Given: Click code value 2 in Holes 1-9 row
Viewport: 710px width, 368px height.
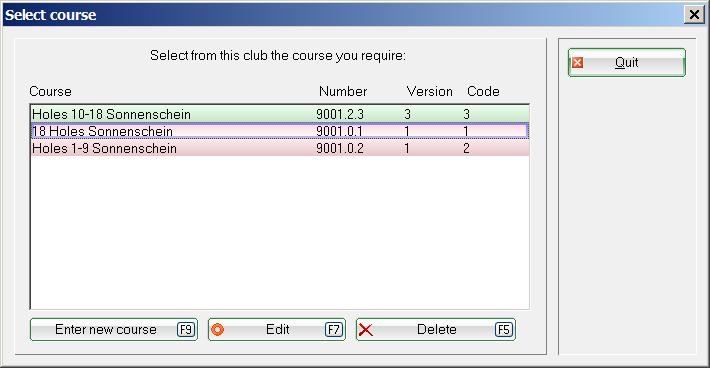Looking at the screenshot, I should [x=466, y=148].
